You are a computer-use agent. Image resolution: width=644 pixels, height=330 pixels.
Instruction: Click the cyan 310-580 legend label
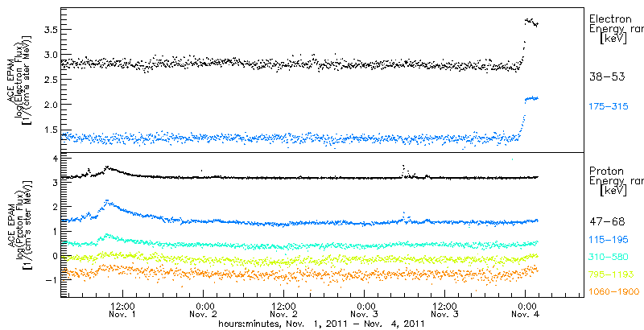pos(609,258)
